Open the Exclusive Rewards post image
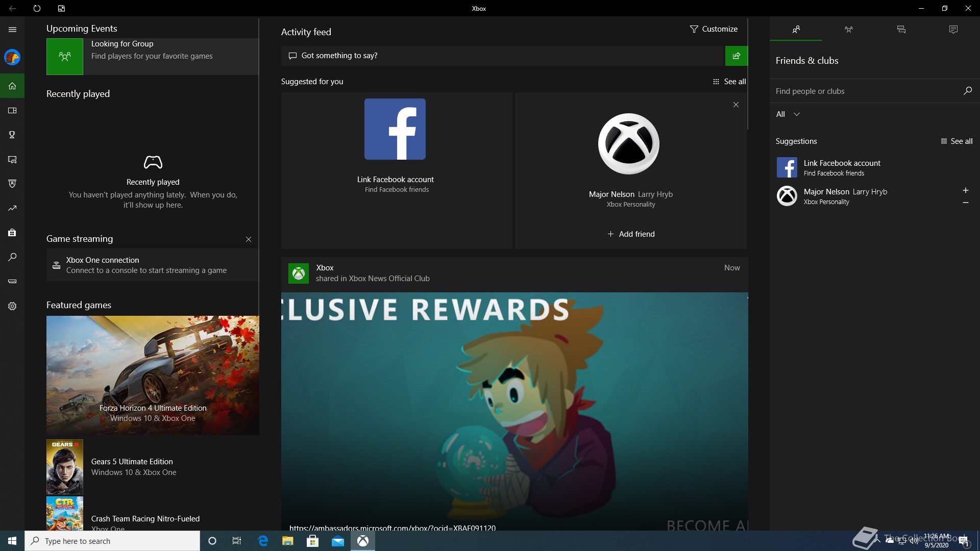The width and height of the screenshot is (980, 551). pos(514,411)
